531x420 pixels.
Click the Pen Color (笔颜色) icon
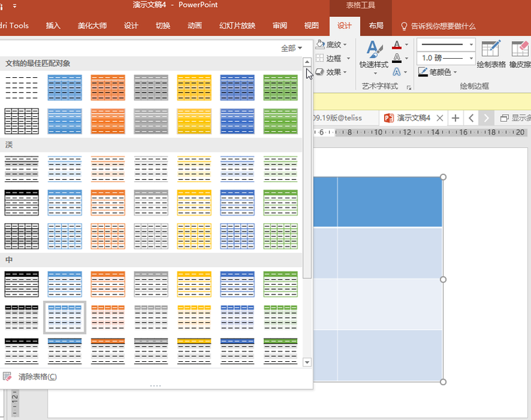coord(423,72)
